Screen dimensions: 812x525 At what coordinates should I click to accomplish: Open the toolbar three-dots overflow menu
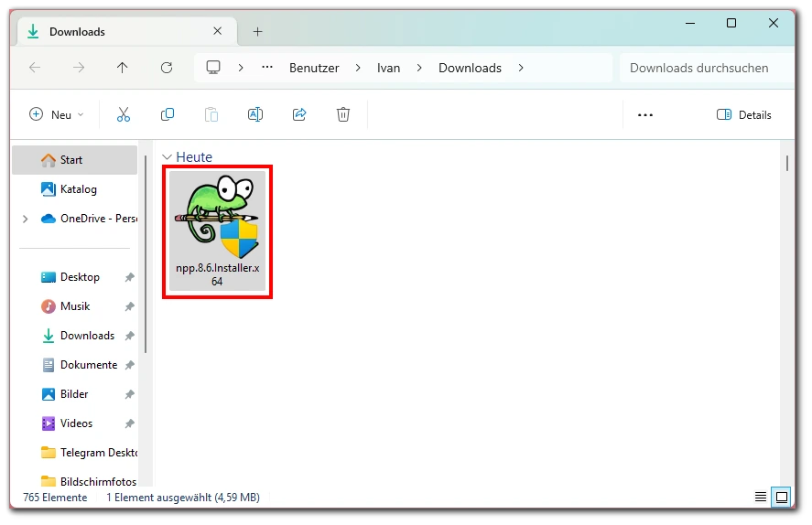point(645,115)
